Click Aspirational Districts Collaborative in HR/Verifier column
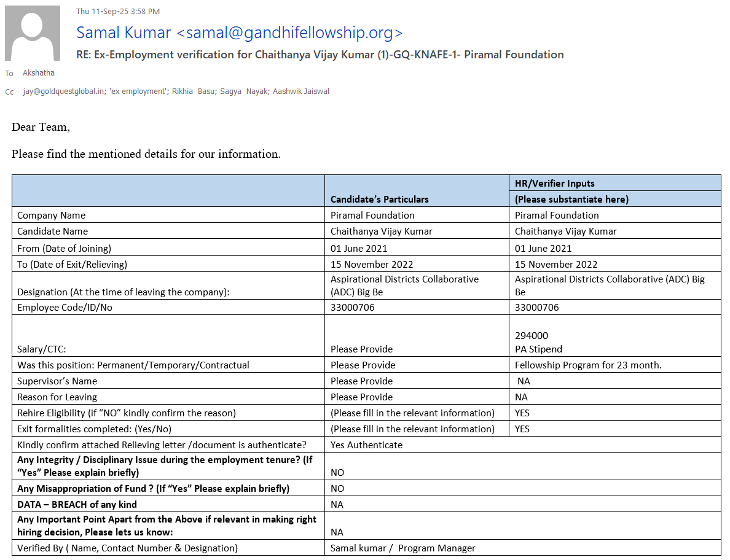This screenshot has height=560, width=730. tap(610, 286)
